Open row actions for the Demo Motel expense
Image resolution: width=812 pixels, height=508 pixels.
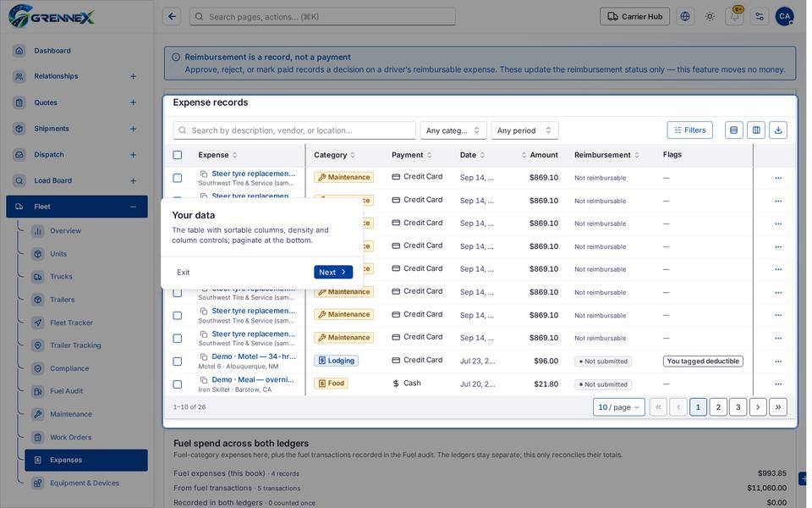click(x=778, y=362)
